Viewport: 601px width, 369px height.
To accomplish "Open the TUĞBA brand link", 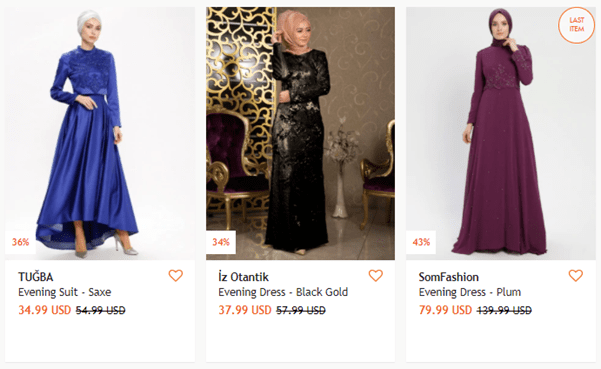I will (36, 277).
